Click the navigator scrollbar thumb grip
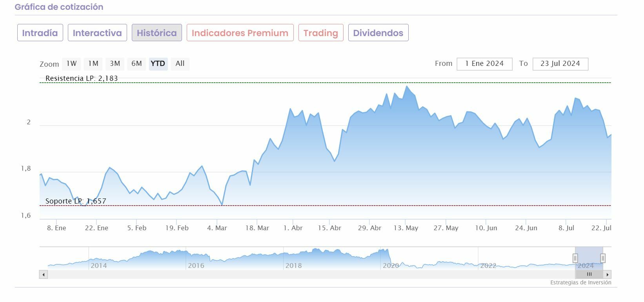 pos(589,275)
